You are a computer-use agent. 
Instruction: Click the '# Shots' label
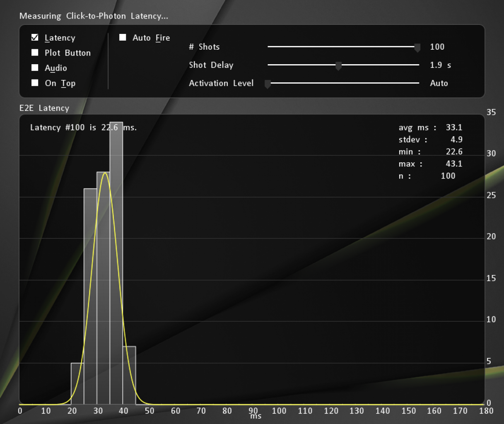[204, 47]
